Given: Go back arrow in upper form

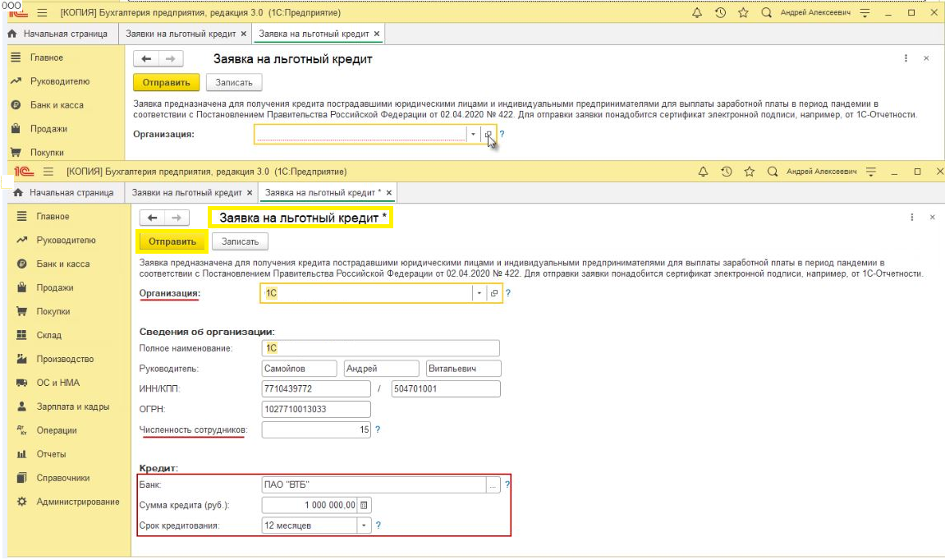Looking at the screenshot, I should (x=146, y=58).
